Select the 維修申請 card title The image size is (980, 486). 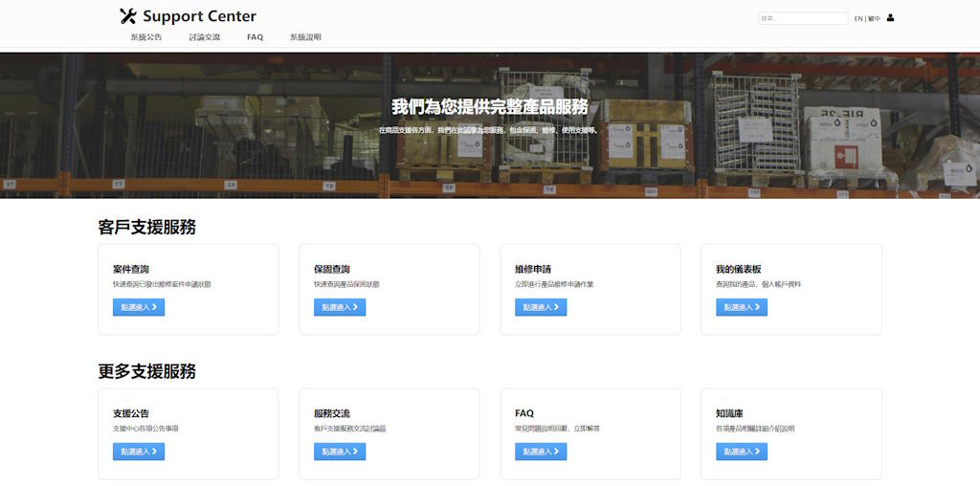click(x=533, y=270)
